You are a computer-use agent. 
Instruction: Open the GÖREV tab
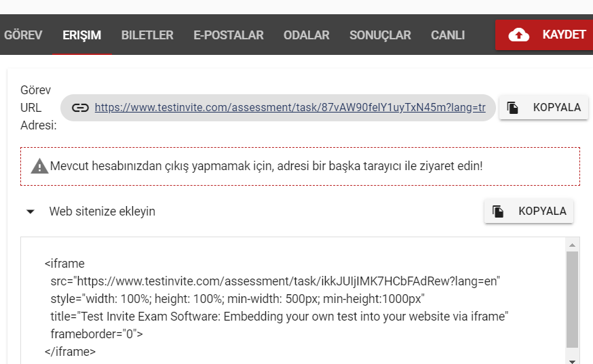pos(23,35)
